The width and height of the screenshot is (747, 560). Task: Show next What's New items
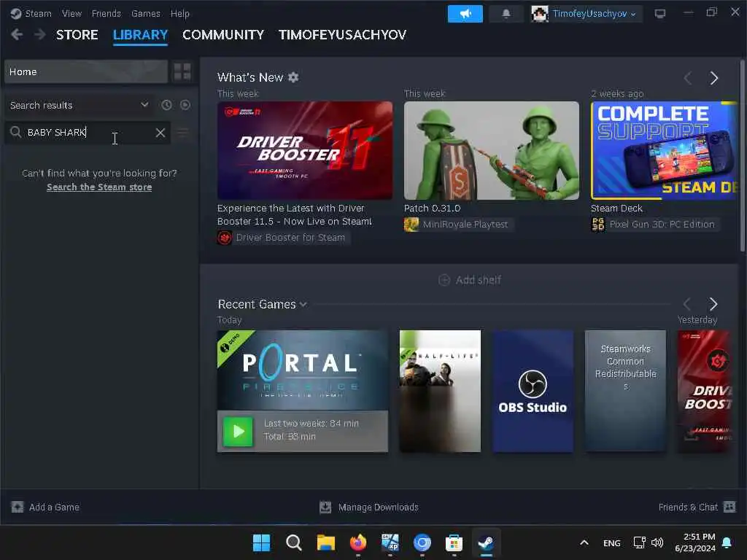pos(713,78)
